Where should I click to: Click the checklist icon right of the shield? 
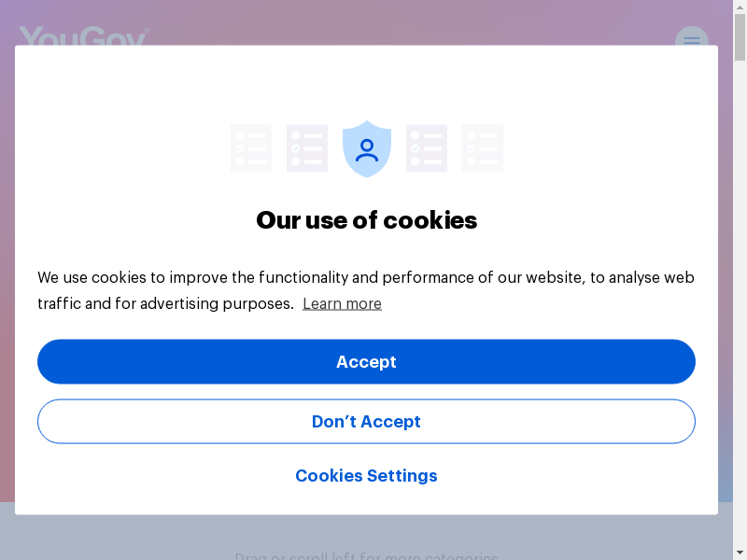coord(427,148)
